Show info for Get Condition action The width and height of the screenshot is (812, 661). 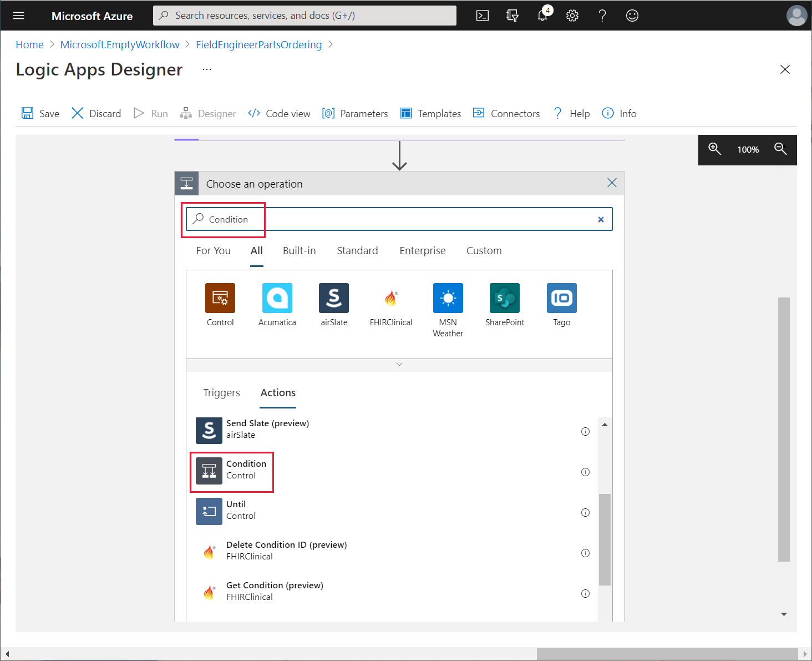point(585,593)
